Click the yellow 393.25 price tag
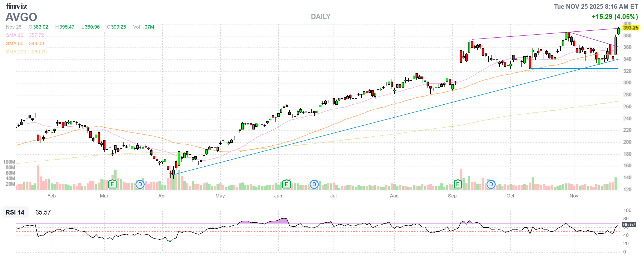This screenshot has height=259, width=644. coord(630,28)
